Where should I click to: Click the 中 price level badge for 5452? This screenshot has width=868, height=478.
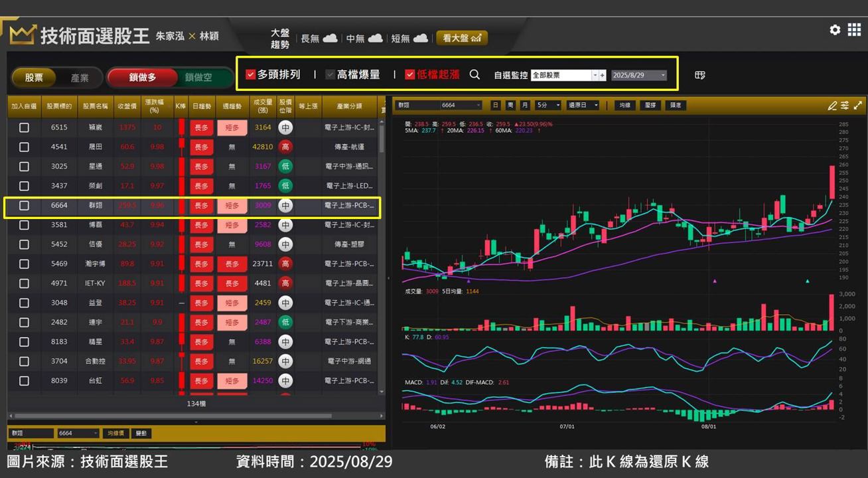click(285, 244)
